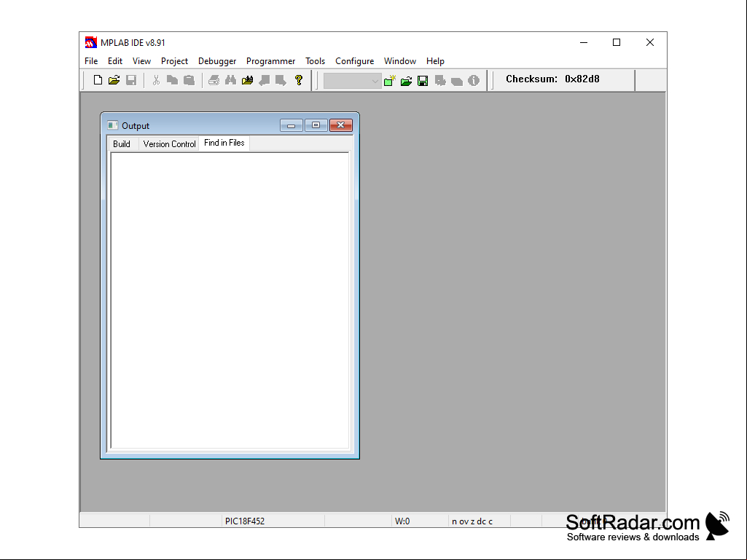The image size is (747, 560).
Task: Open the Project menu
Action: pos(174,61)
